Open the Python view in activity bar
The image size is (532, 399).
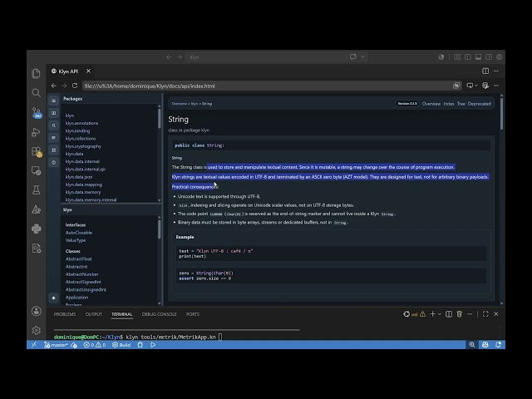point(36,229)
